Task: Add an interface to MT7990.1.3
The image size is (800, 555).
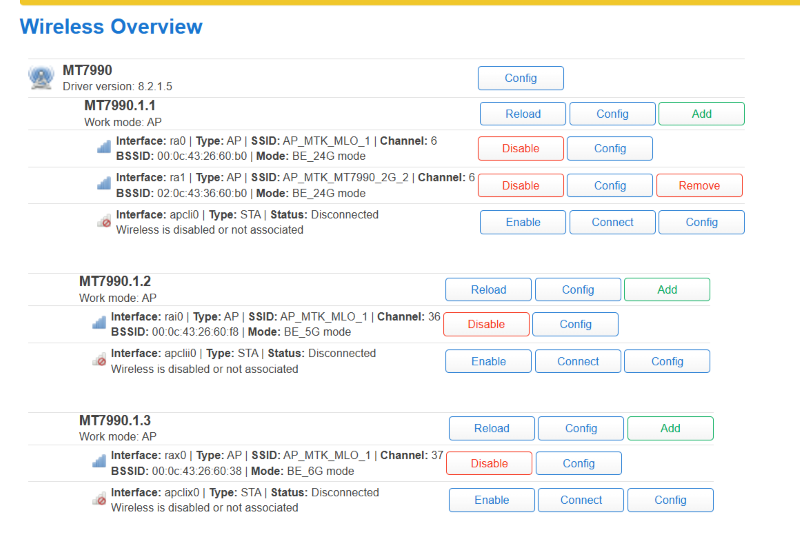Action: pyautogui.click(x=670, y=428)
